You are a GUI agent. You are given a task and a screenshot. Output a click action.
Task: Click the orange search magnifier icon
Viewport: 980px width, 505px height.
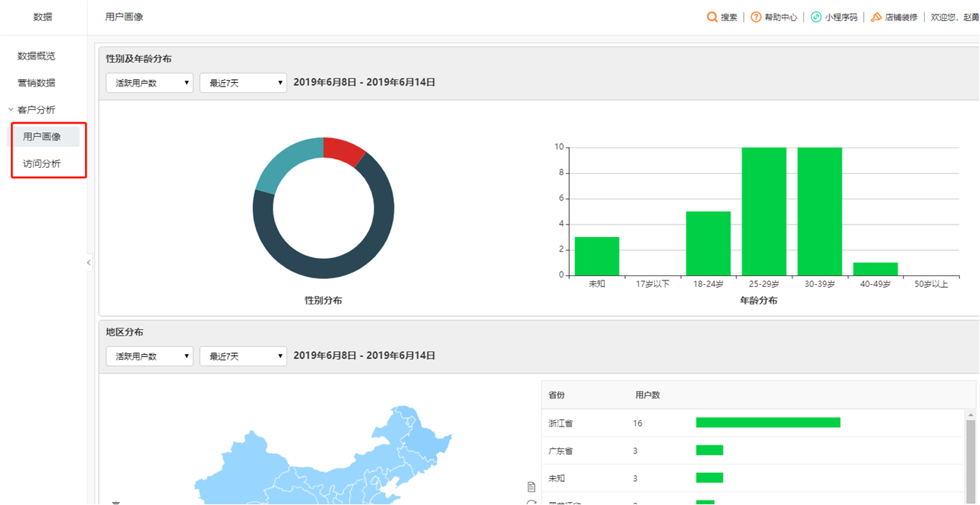(x=712, y=17)
